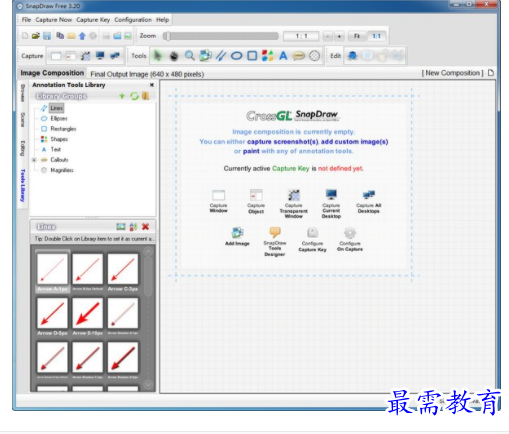
Task: Select the Shapes tool icon
Action: tap(267, 56)
